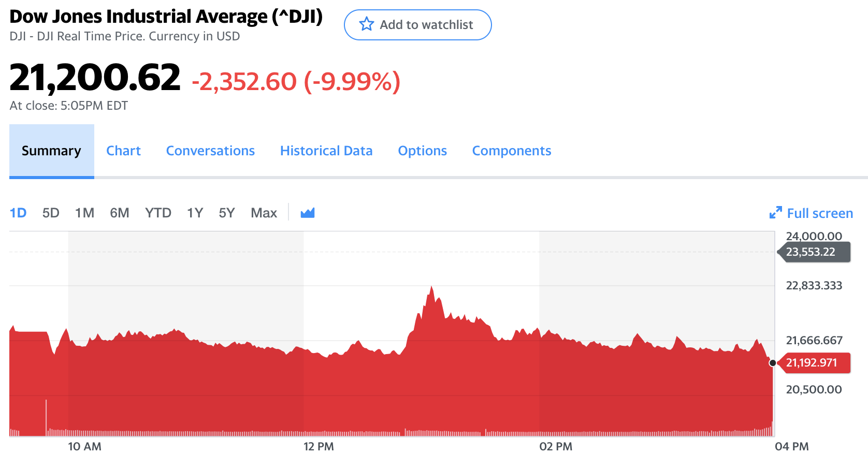Viewport: 868px width, 469px height.
Task: Open the Options tab
Action: click(x=422, y=151)
